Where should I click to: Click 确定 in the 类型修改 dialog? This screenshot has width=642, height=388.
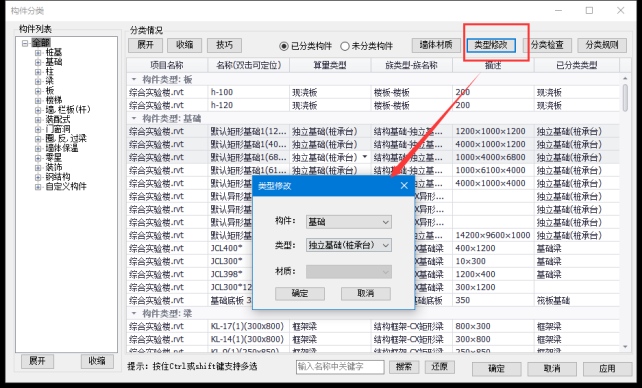pyautogui.click(x=300, y=293)
